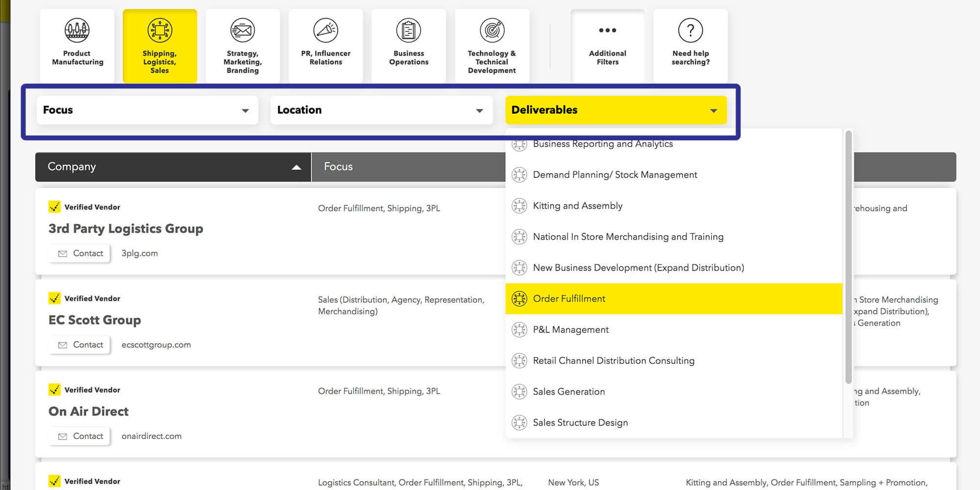980x490 pixels.
Task: Click Technology & Technical Development target icon
Action: point(492,30)
